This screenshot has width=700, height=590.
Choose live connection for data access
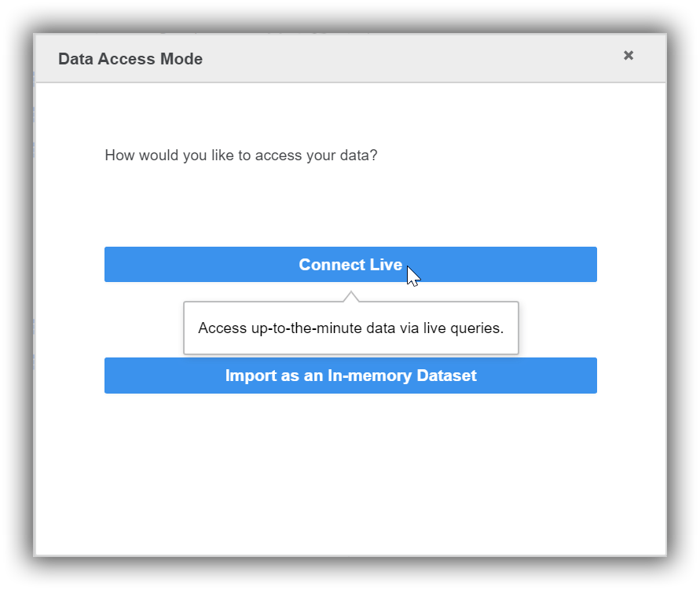click(x=350, y=265)
